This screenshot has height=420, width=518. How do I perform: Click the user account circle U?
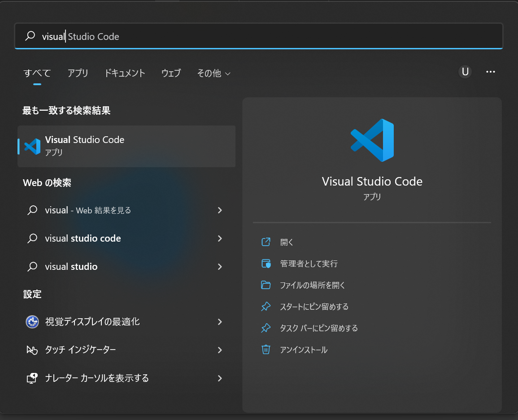[x=465, y=72]
